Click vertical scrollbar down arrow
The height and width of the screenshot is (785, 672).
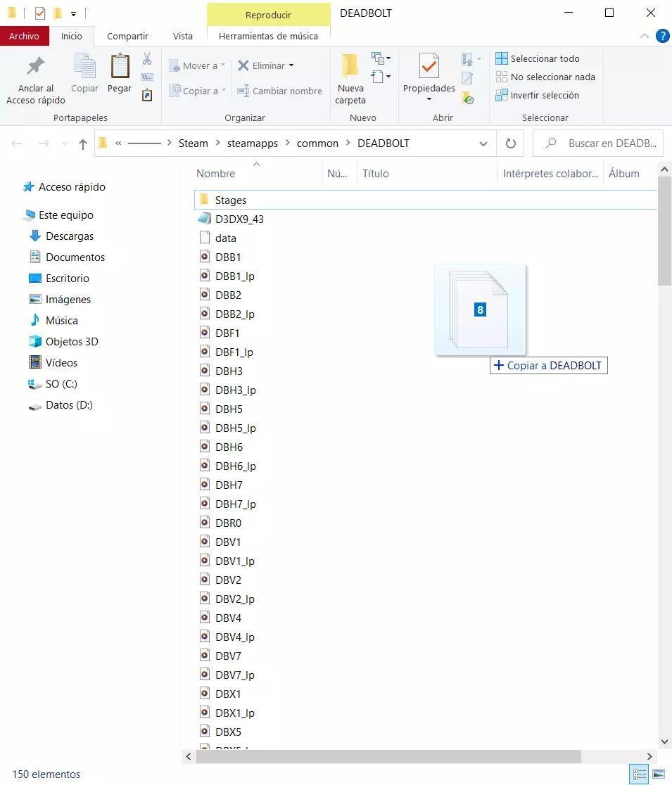point(664,742)
